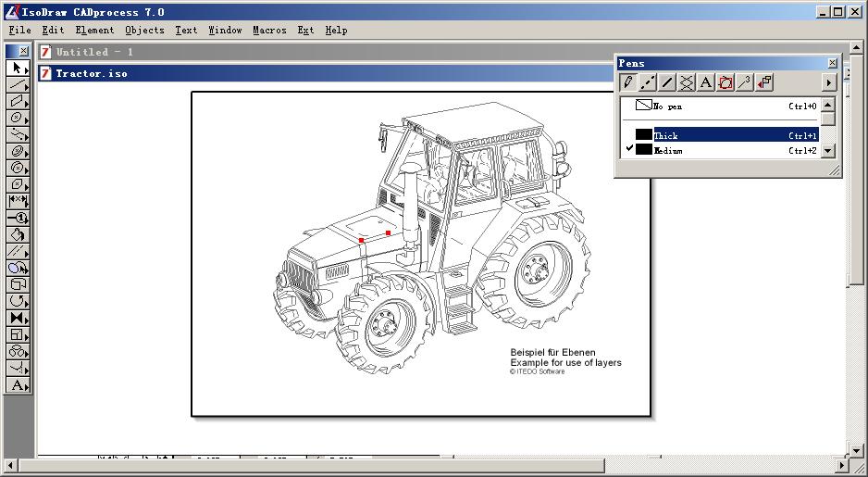
Task: Select the slanted double-ellipse thread tool
Action: pos(18,151)
